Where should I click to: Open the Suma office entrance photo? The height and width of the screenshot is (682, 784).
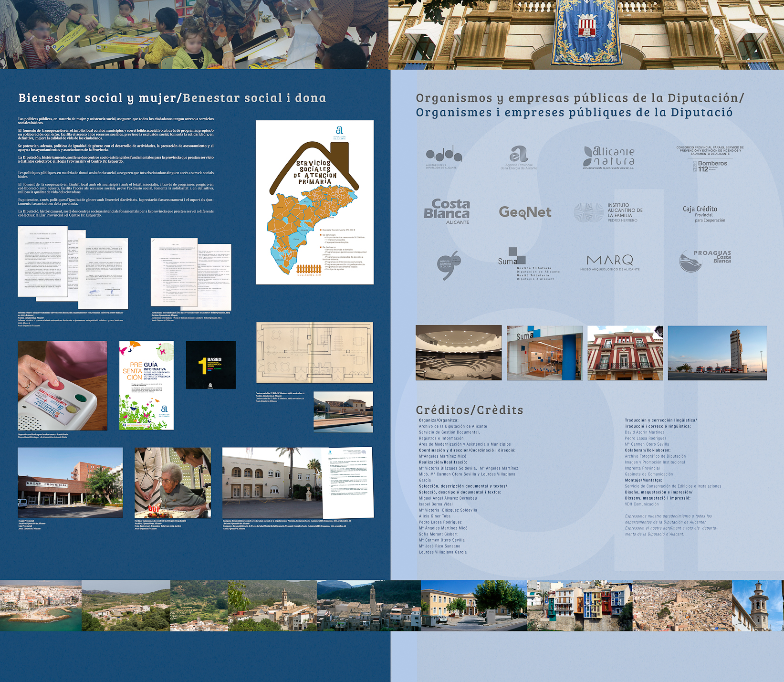point(545,353)
